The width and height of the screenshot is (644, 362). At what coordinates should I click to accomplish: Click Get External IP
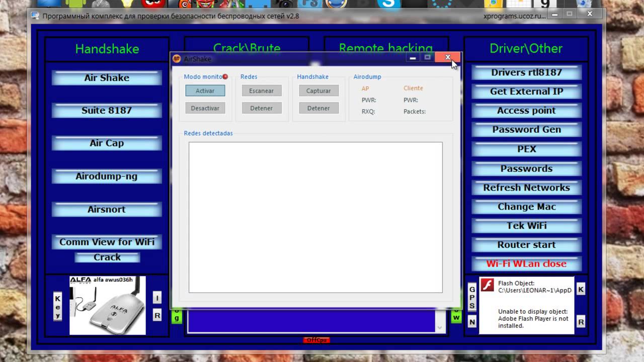click(x=526, y=92)
